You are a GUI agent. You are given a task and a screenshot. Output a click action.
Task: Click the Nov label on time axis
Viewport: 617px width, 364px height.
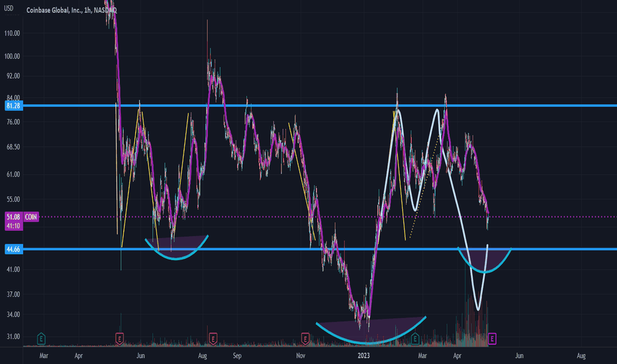[301, 356]
